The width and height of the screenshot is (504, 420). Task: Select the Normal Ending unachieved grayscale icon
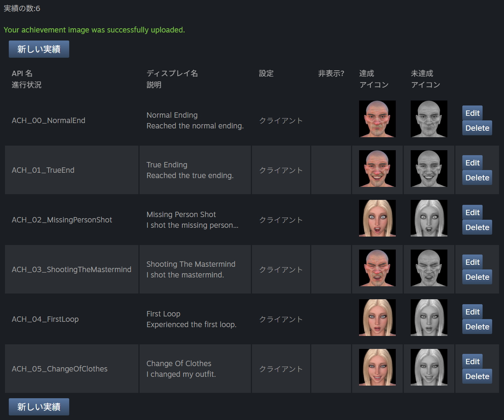tap(429, 119)
